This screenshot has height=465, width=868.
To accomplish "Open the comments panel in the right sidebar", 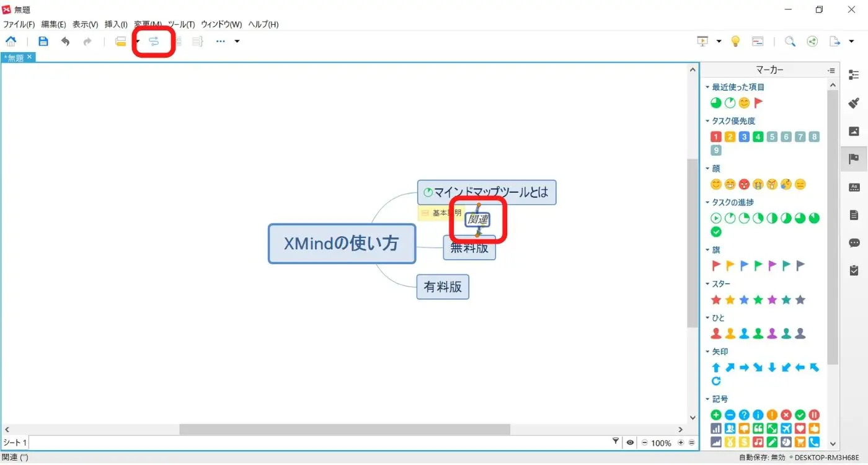I will tap(854, 242).
